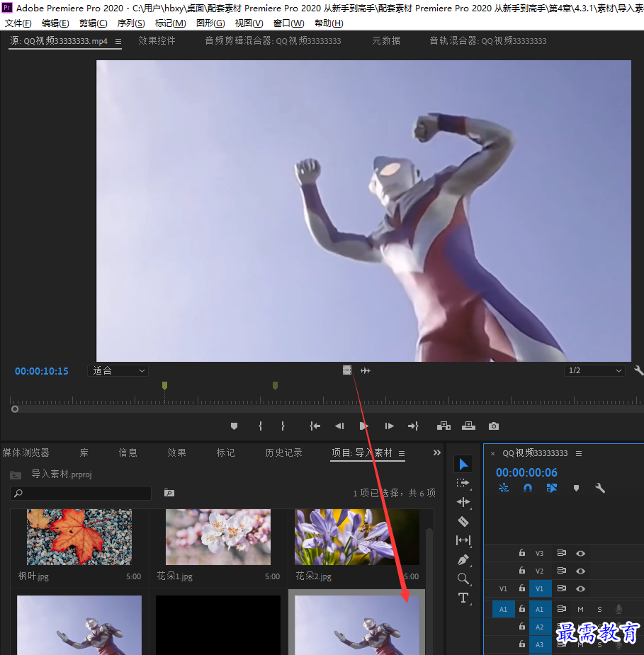Click parent folder icon near 导入素材.prproj
This screenshot has width=644, height=655.
pos(16,475)
